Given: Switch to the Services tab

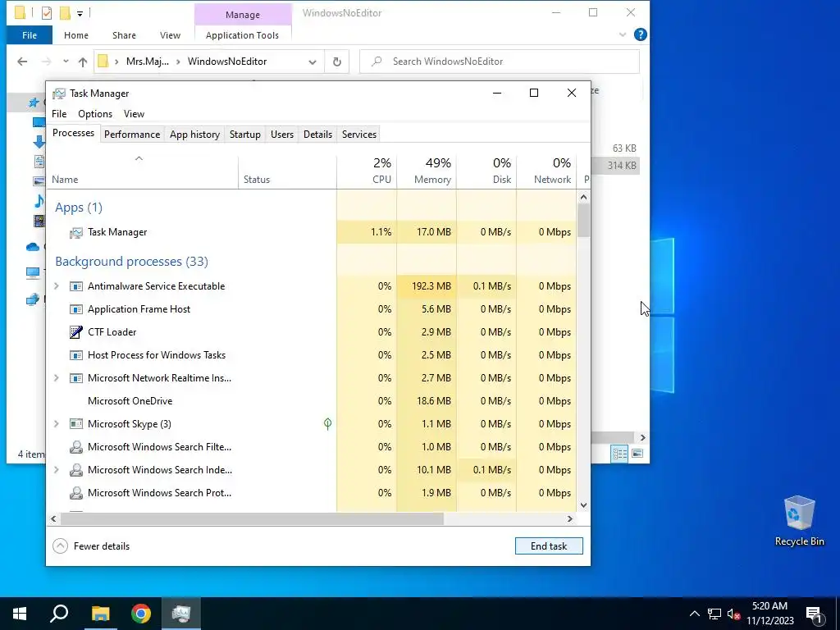Looking at the screenshot, I should (359, 135).
